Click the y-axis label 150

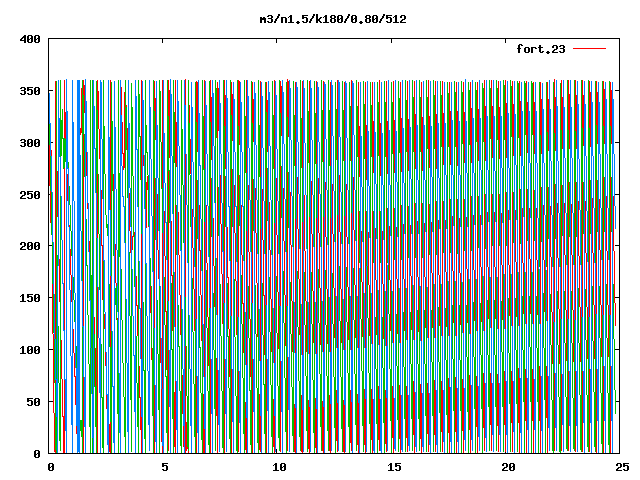click(30, 298)
